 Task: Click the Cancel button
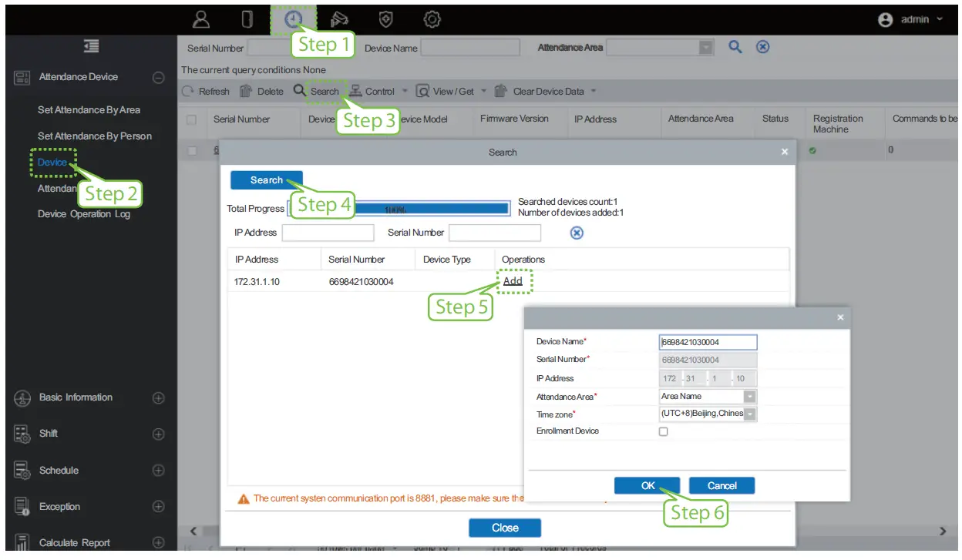pyautogui.click(x=721, y=486)
